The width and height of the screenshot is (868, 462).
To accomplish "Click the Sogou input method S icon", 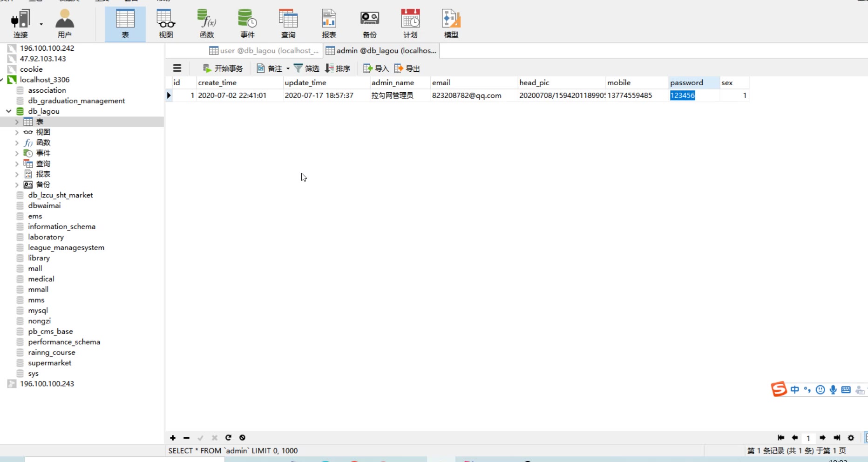I will pyautogui.click(x=779, y=389).
